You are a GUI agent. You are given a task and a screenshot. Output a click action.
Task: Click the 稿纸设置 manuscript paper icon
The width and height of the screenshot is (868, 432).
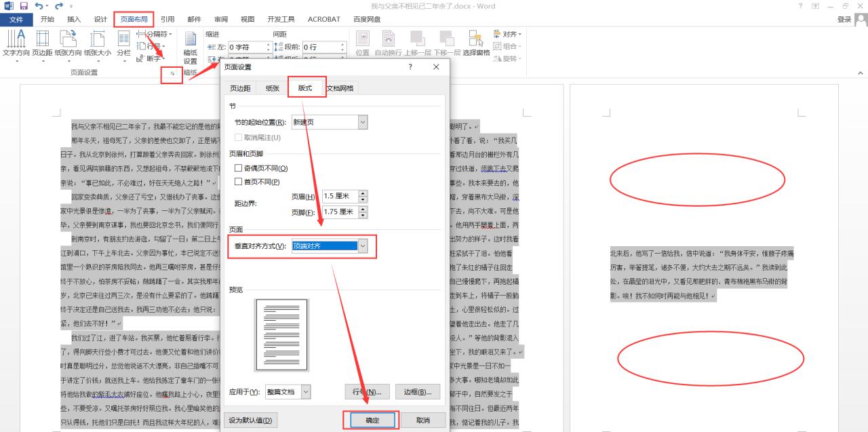tap(191, 47)
